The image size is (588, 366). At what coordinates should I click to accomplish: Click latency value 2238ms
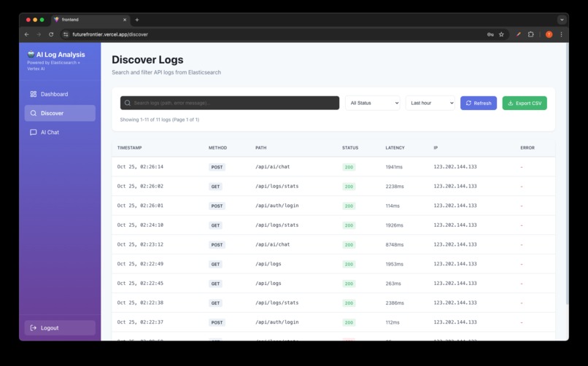pos(395,187)
